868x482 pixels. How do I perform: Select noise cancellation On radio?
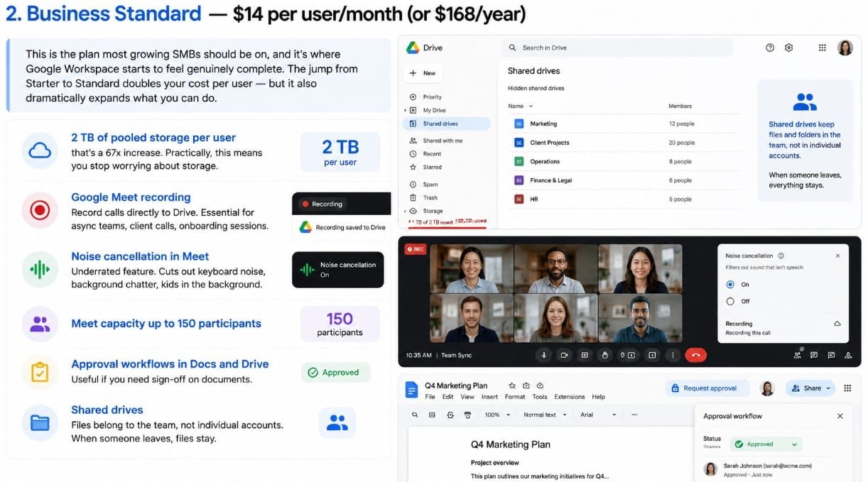coord(730,284)
